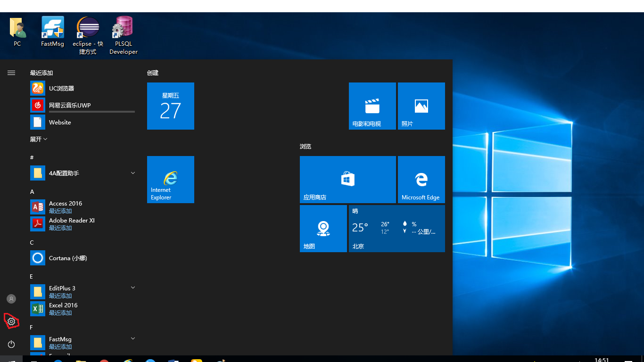Open the FastMsg folder entry in app list

pos(83,343)
